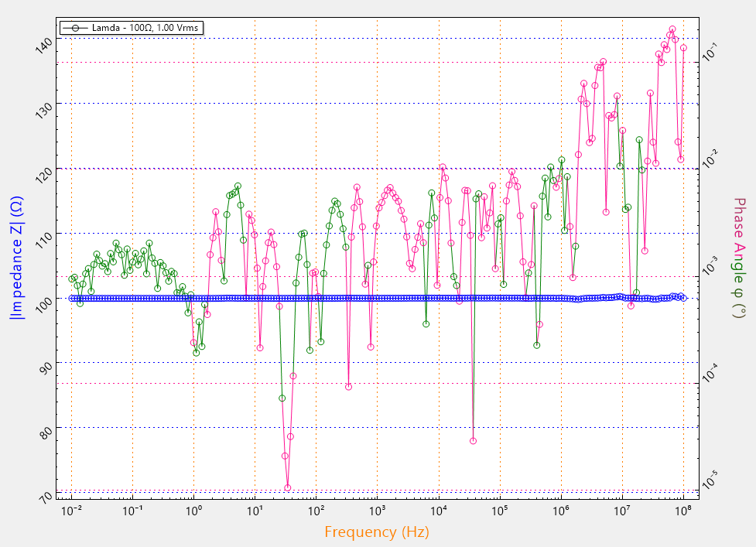Click the 10⁸ frequency tick label
The width and height of the screenshot is (756, 547).
[683, 511]
